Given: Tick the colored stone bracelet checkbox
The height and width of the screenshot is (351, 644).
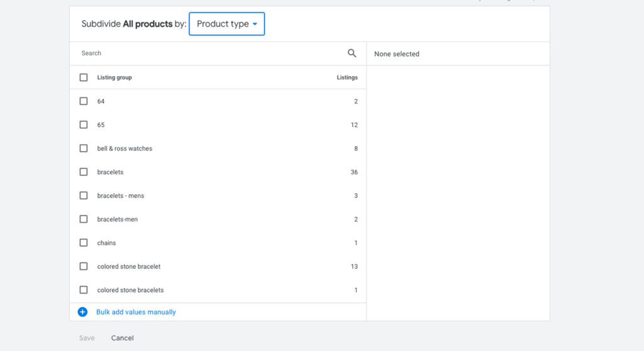Looking at the screenshot, I should click(84, 266).
